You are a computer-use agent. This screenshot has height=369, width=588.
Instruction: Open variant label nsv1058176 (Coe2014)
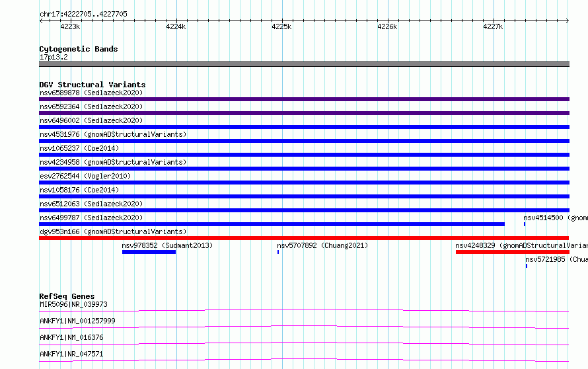pos(79,190)
